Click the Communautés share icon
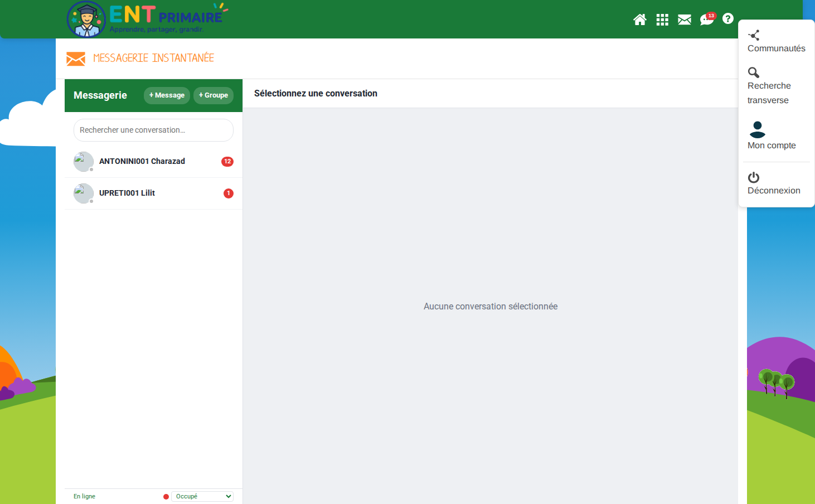The image size is (815, 504). click(x=754, y=35)
